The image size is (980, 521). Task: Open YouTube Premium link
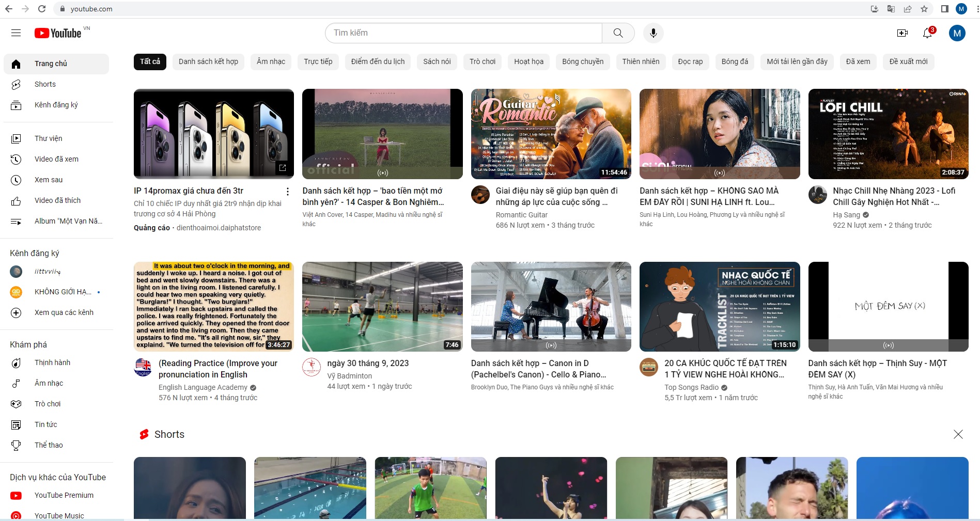point(56,495)
